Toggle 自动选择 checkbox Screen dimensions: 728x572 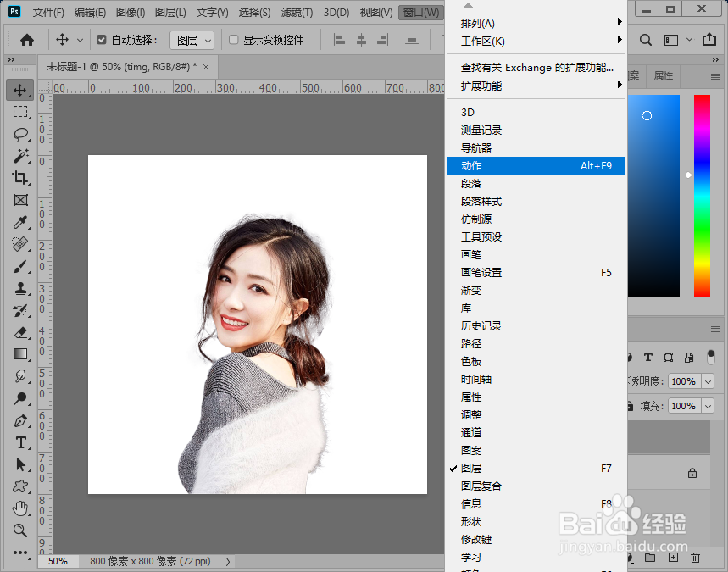[x=101, y=40]
